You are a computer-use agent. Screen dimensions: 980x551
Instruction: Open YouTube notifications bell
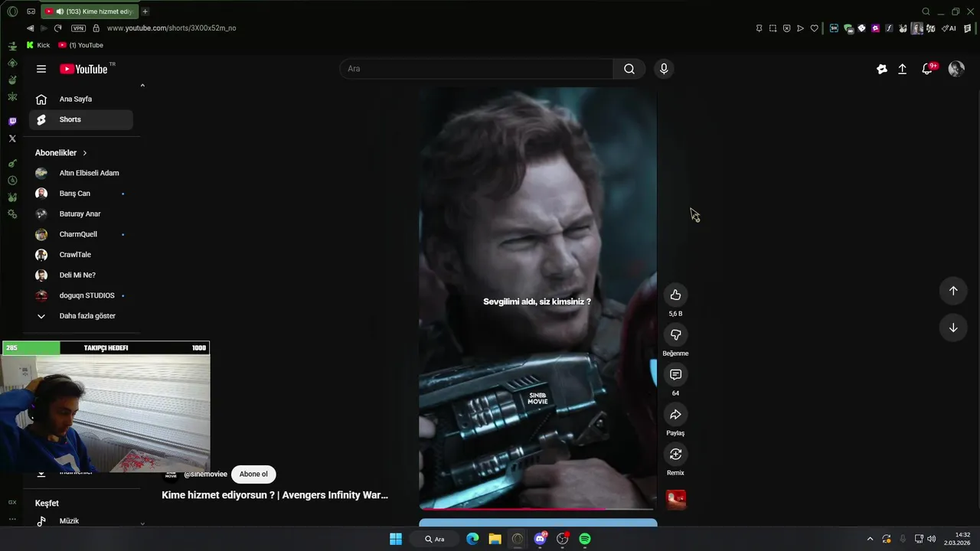[x=927, y=69]
